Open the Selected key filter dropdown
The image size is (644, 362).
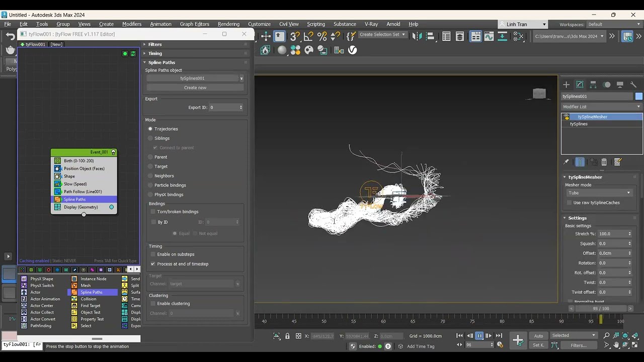pos(574,335)
